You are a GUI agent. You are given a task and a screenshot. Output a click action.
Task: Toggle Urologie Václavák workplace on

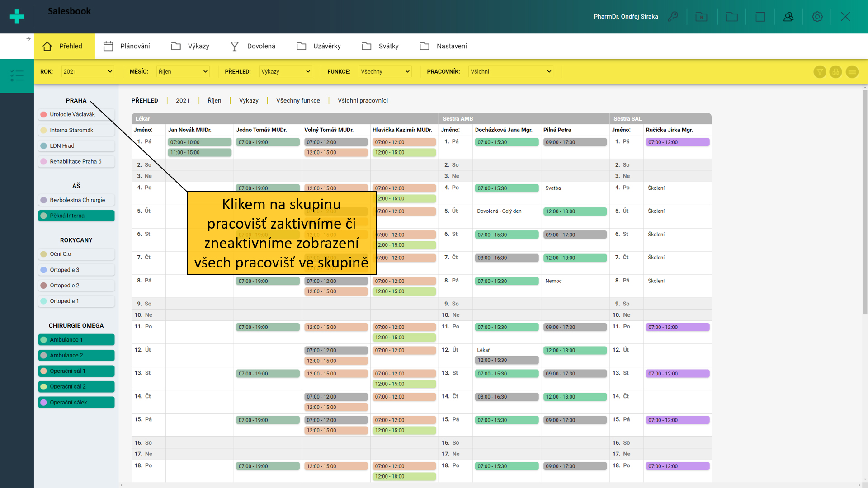tap(76, 114)
